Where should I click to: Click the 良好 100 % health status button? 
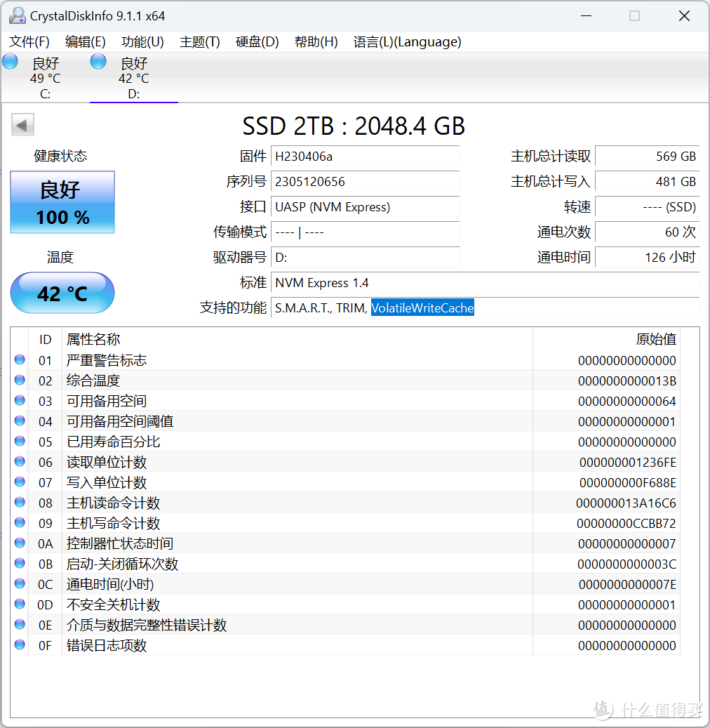coord(62,202)
